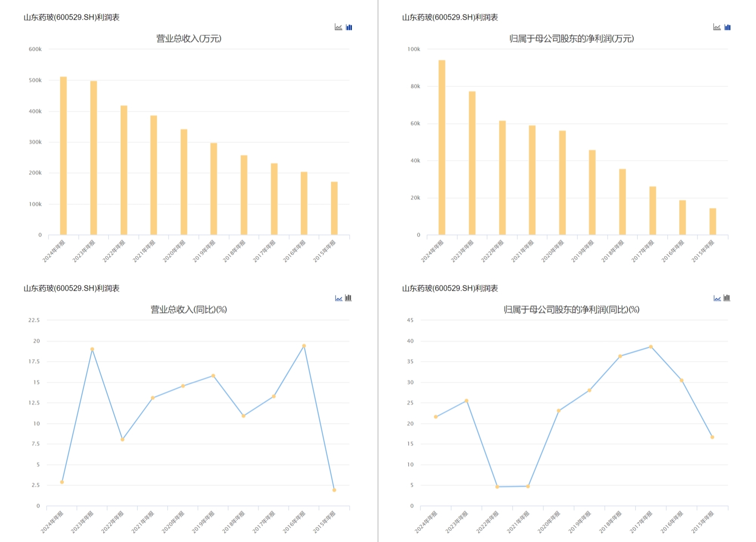This screenshot has width=756, height=542.
Task: Click the 2024年年报 revenue bar
Action: [x=63, y=156]
